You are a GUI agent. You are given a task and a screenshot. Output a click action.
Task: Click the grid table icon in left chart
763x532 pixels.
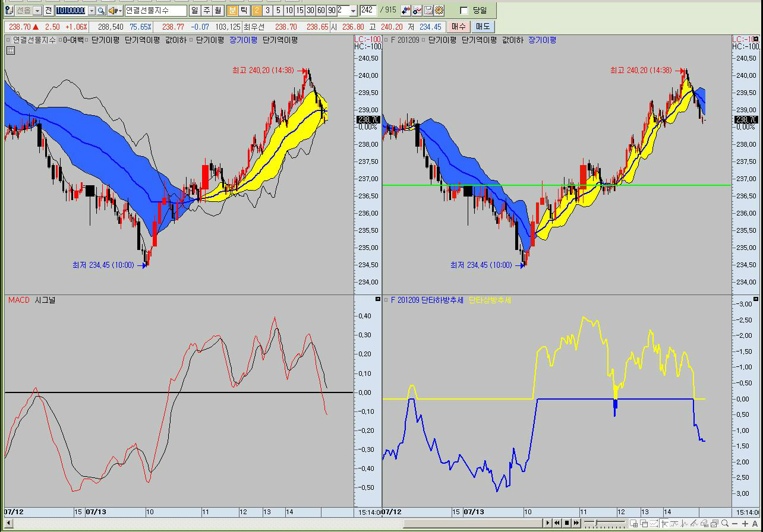pos(11,51)
